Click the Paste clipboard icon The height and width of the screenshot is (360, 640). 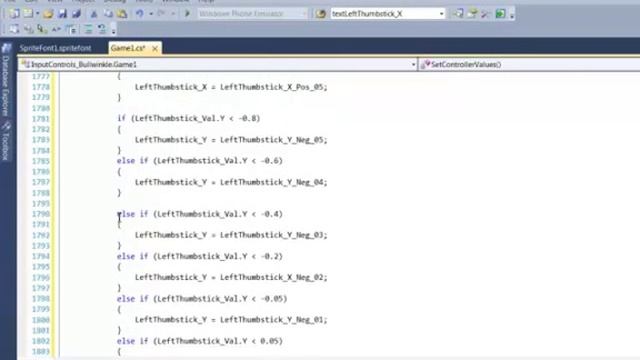click(x=122, y=14)
